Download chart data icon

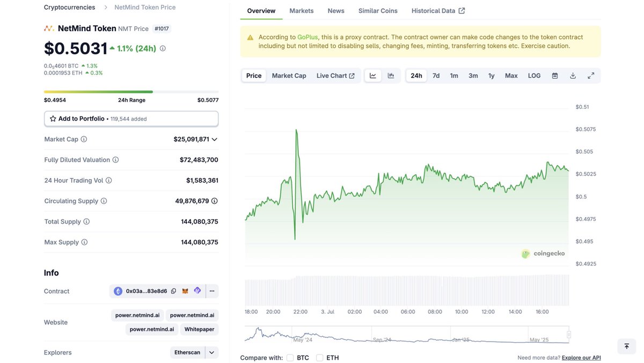573,76
